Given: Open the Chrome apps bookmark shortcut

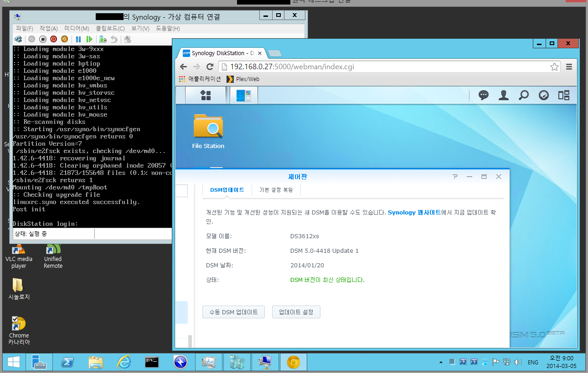Looking at the screenshot, I should pos(200,79).
